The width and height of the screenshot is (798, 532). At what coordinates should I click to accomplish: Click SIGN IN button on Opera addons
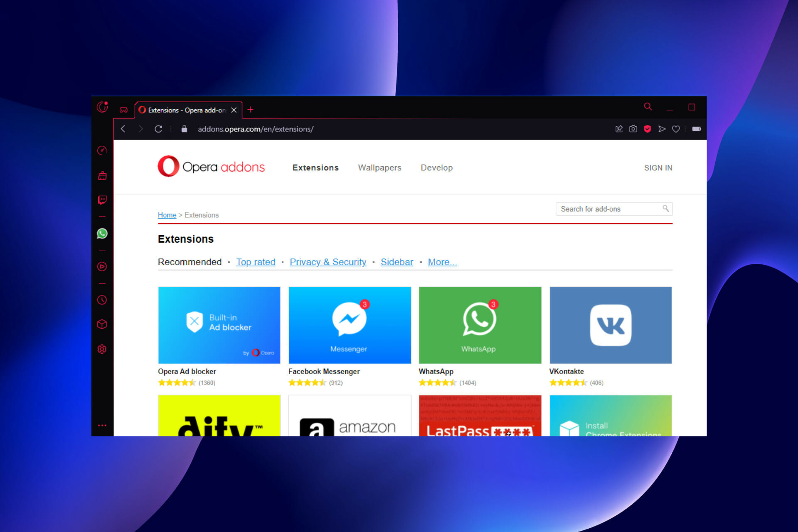(657, 167)
